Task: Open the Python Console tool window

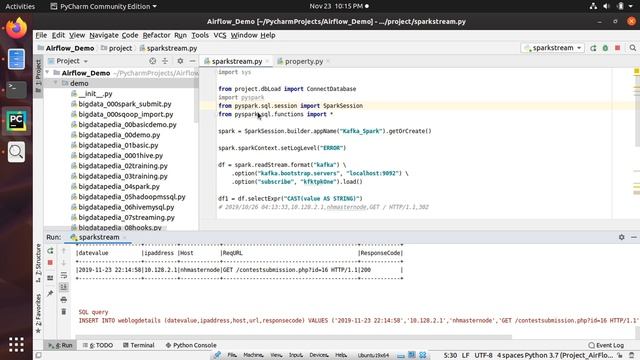Action: pyautogui.click(x=191, y=345)
